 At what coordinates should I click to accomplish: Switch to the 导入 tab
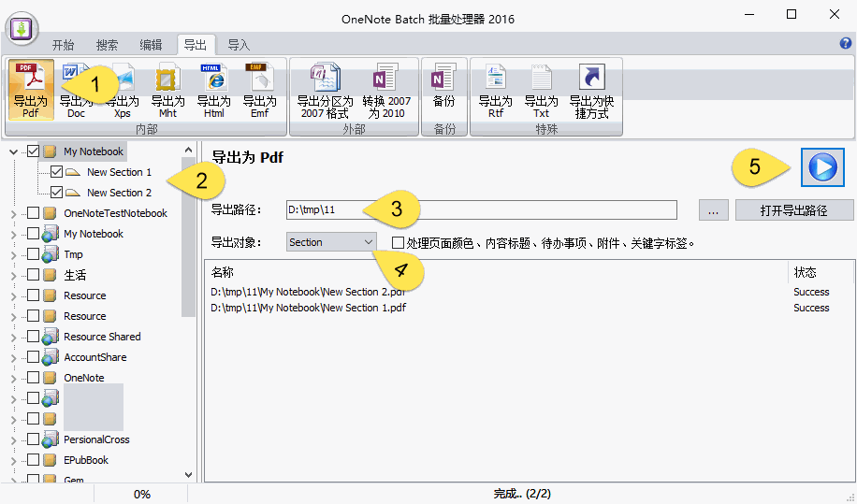click(239, 45)
